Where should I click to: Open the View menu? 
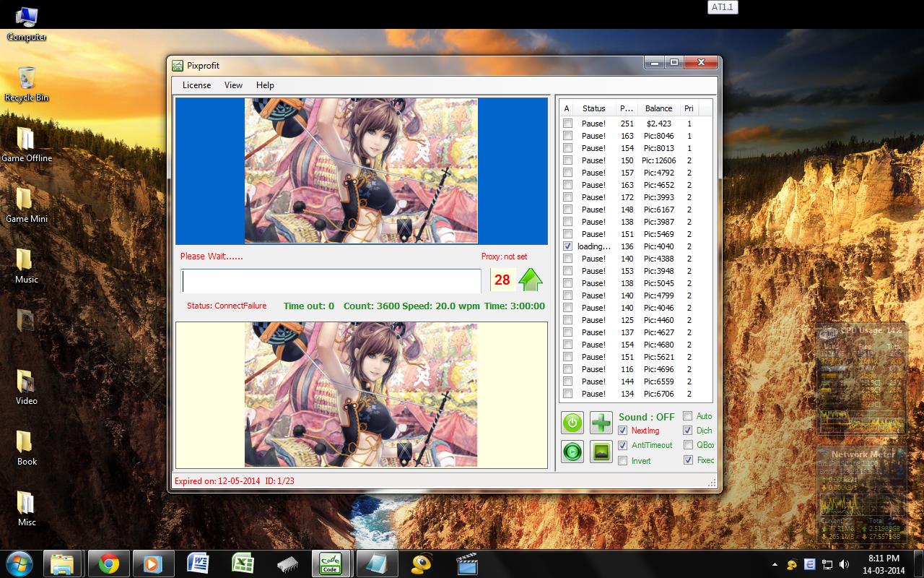[x=233, y=85]
